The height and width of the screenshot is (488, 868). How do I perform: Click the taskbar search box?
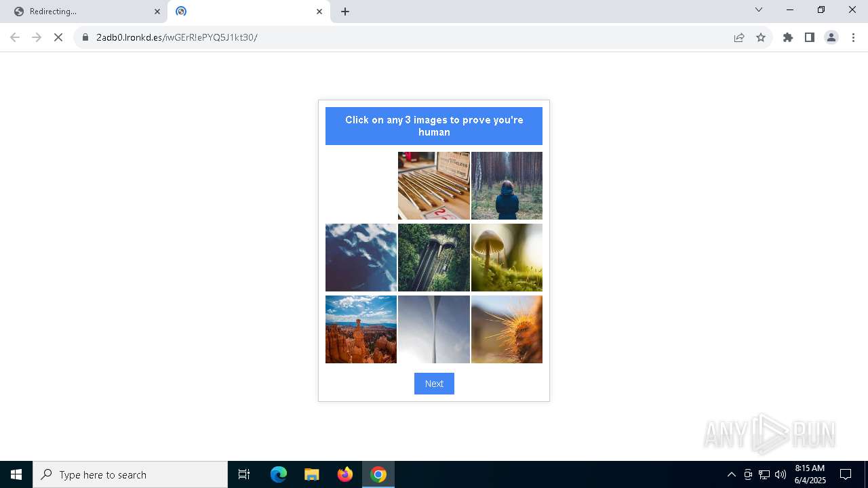tap(130, 474)
